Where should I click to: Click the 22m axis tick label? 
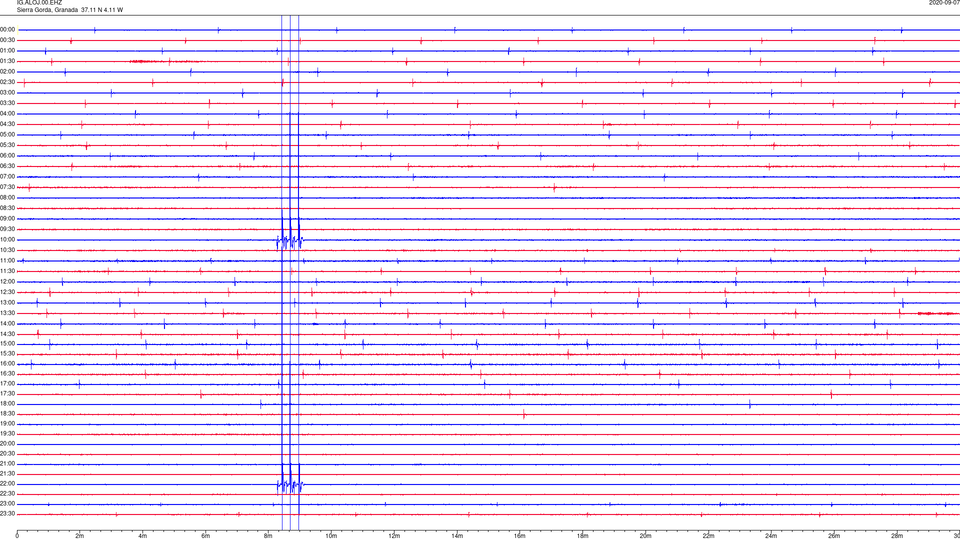708,536
